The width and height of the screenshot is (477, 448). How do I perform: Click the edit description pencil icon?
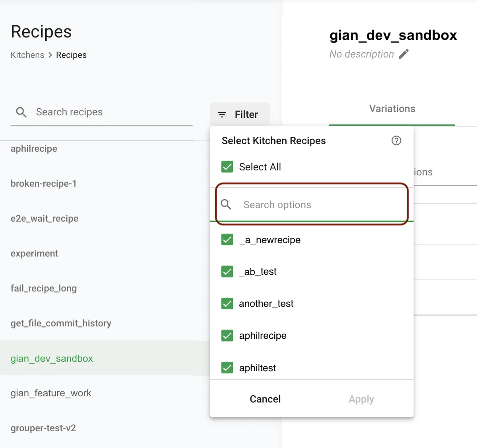(x=404, y=54)
